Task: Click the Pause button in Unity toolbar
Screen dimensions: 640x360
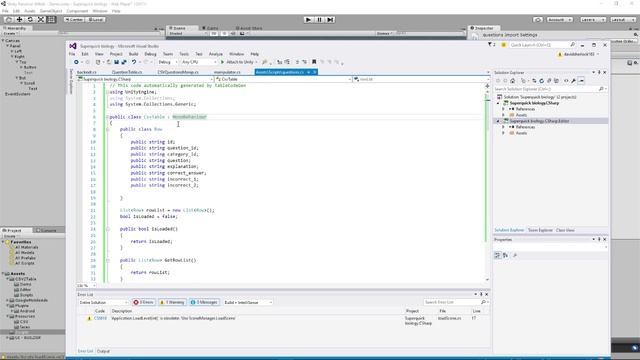Action: tap(319, 20)
